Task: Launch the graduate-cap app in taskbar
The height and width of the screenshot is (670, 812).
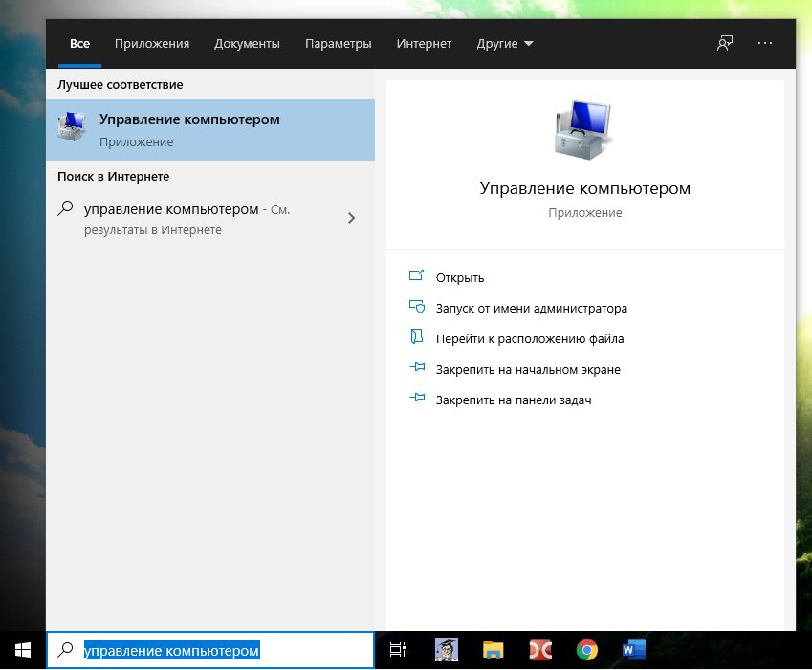Action: pyautogui.click(x=447, y=650)
